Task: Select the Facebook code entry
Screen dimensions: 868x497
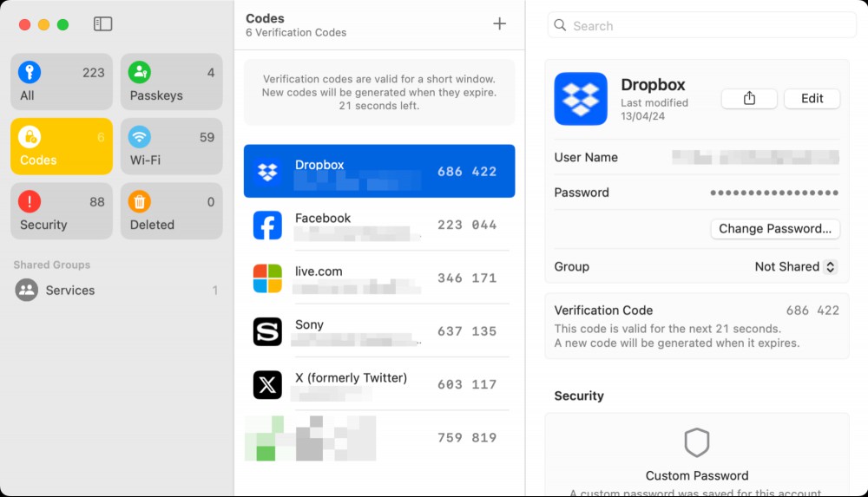Action: point(379,225)
